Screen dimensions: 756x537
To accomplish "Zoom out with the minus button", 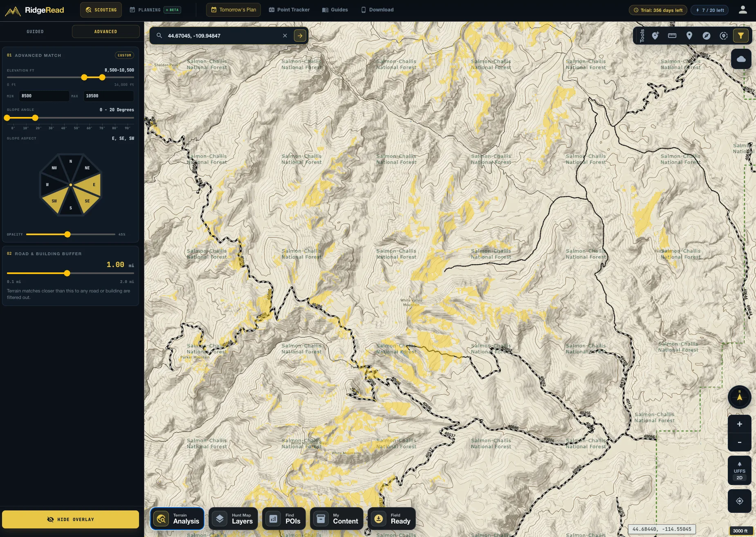I will 740,442.
